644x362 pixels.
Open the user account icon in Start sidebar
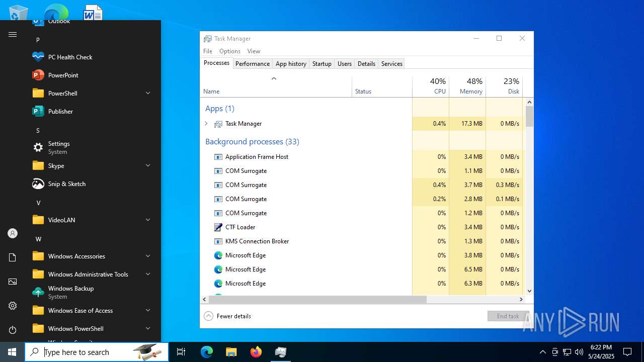coord(13,233)
